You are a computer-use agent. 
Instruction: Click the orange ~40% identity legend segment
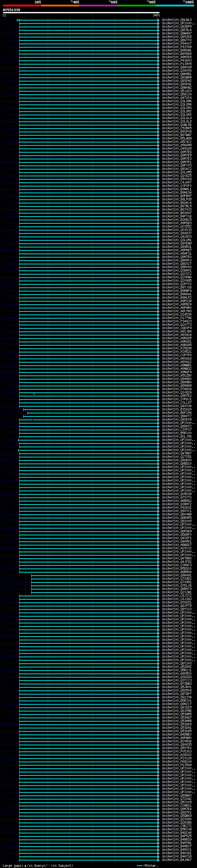tap(60, 6)
